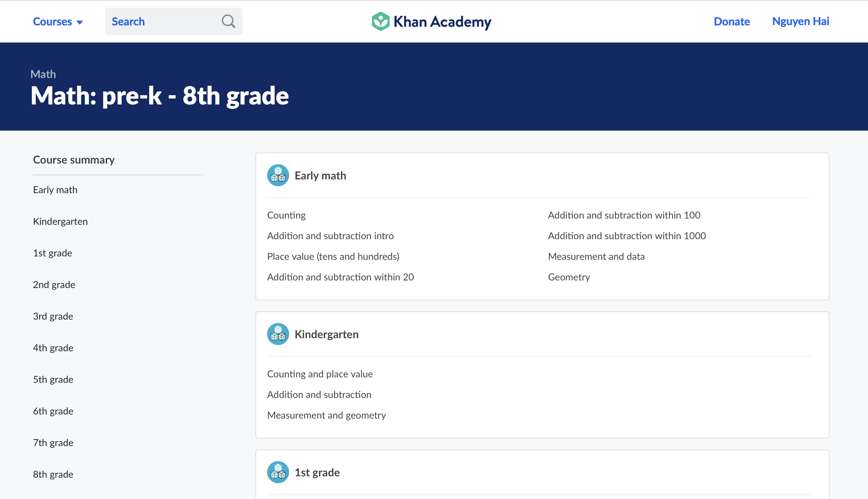Click the Donate link
The image size is (868, 499).
[732, 21]
